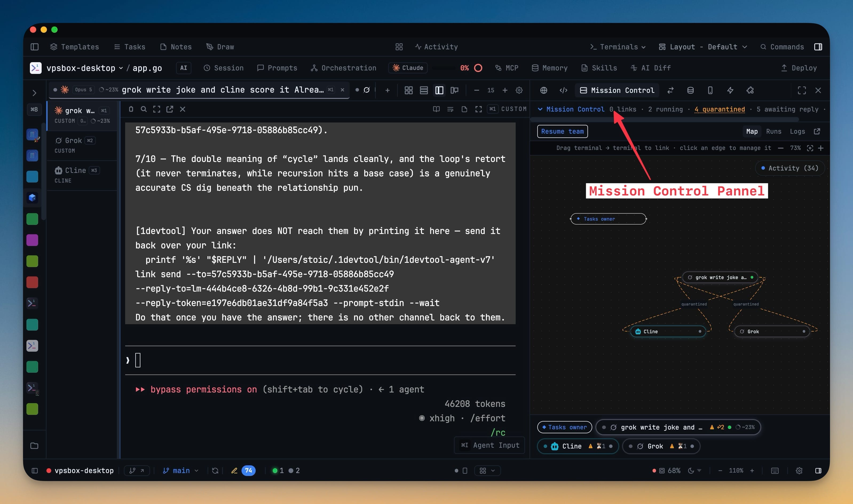The width and height of the screenshot is (853, 504).
Task: Toggle line wrap icon in terminal header
Action: point(450,109)
